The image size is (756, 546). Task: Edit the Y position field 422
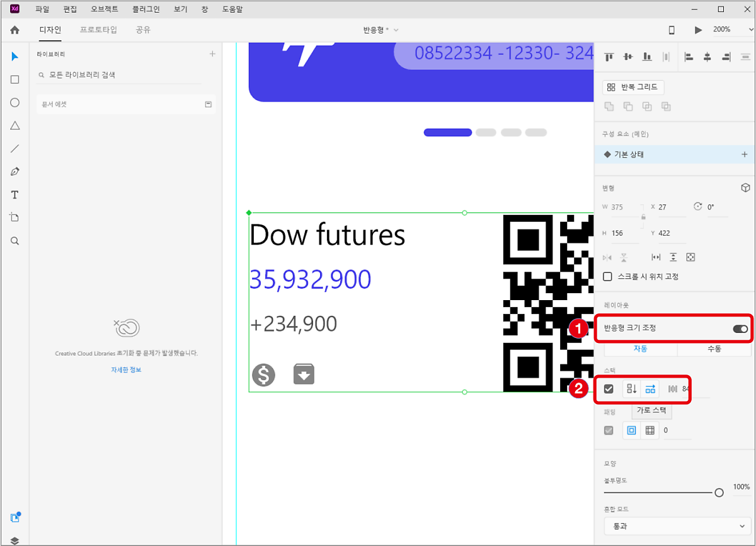672,233
